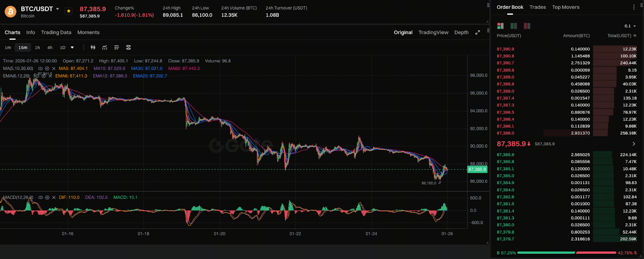This screenshot has width=644, height=259.
Task: Click the 24h Low value 86,100.0
Action: pos(202,15)
